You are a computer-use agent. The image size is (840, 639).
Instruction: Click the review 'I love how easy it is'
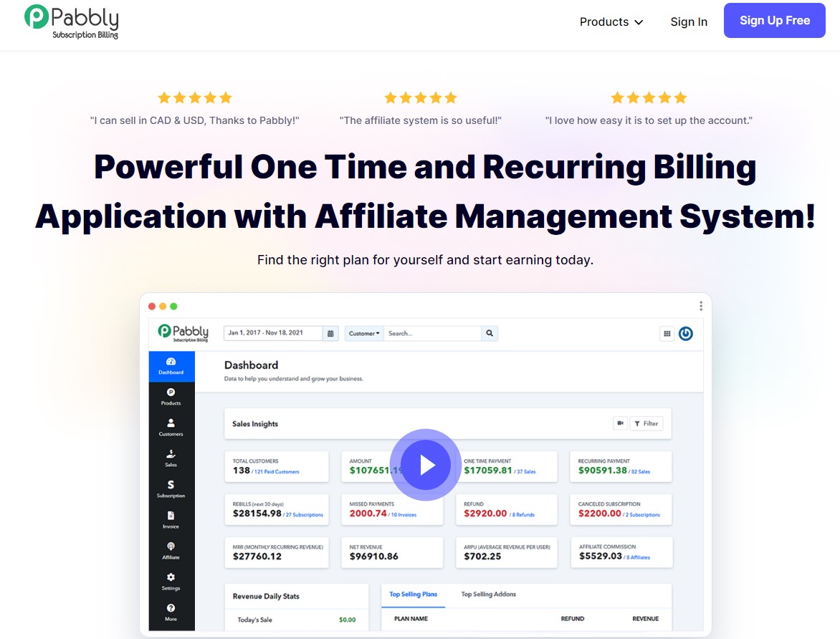coord(649,120)
